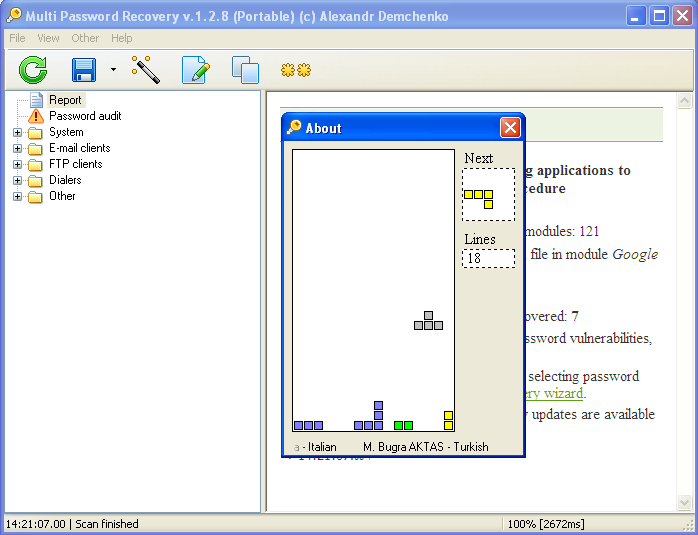Maximize the Multi Password Recovery window
The image size is (698, 535).
[659, 16]
